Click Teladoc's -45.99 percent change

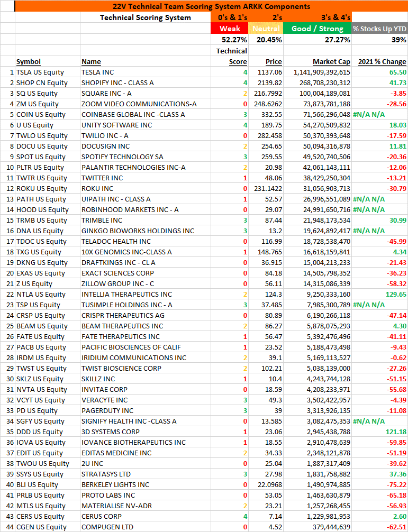(380, 241)
